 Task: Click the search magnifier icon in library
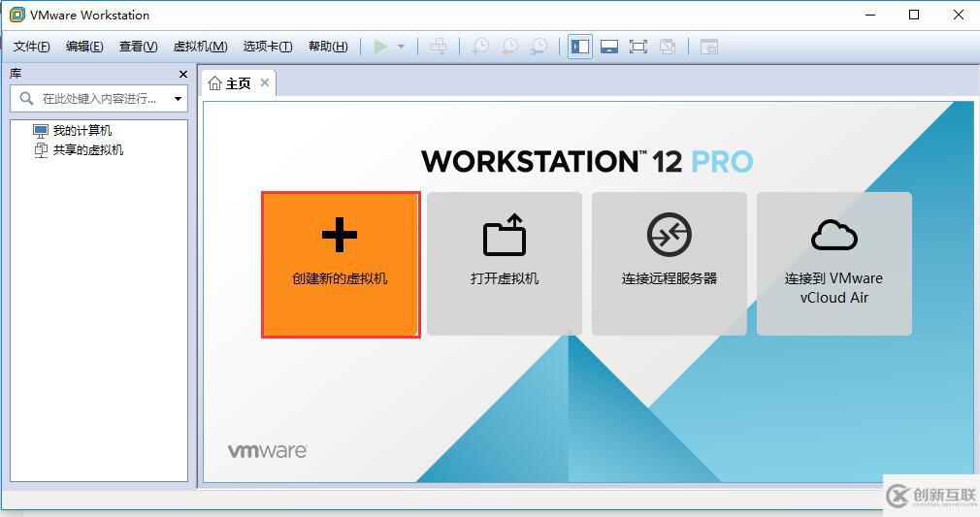pyautogui.click(x=26, y=98)
